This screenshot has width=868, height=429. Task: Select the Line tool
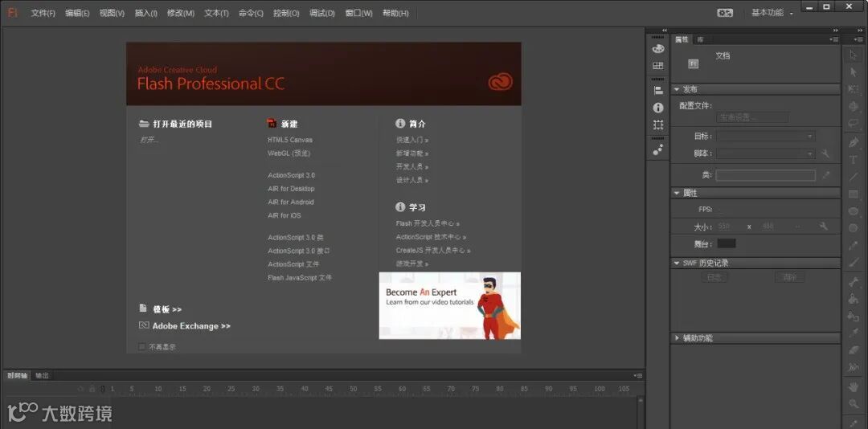[853, 177]
